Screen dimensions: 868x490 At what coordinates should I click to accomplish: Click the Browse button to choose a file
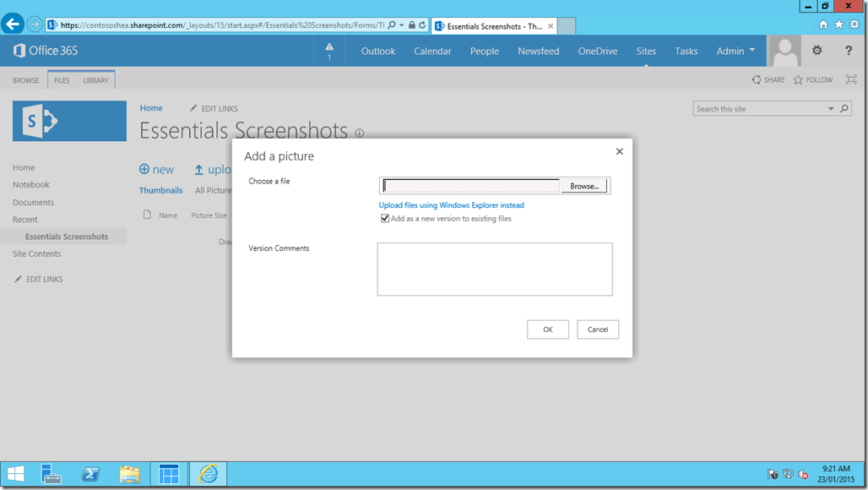click(x=583, y=185)
